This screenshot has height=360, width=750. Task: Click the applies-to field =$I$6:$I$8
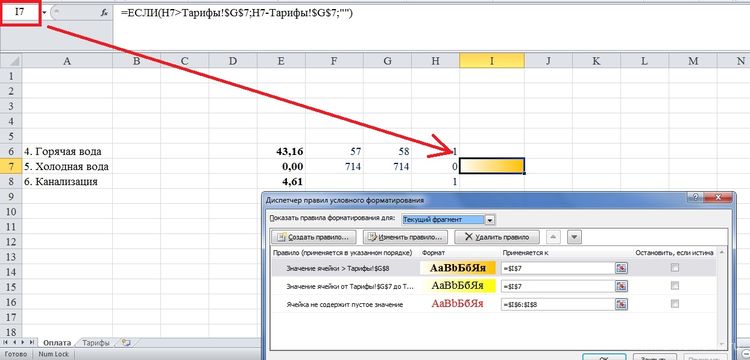tap(557, 304)
